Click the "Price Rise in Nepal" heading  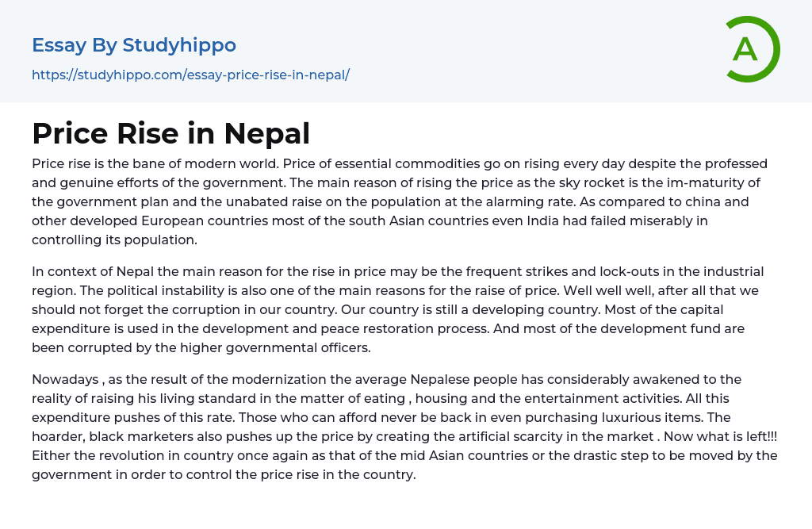click(x=170, y=133)
